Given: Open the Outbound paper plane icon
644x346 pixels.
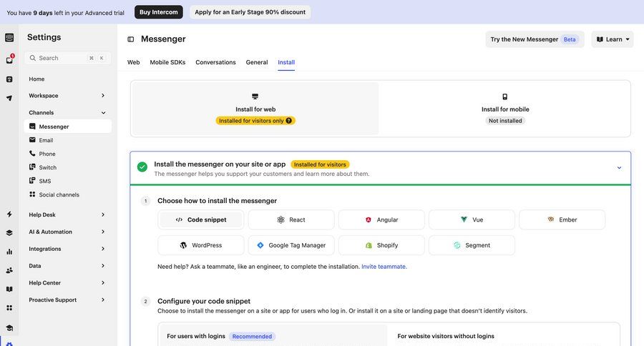Looking at the screenshot, I should pyautogui.click(x=9, y=98).
